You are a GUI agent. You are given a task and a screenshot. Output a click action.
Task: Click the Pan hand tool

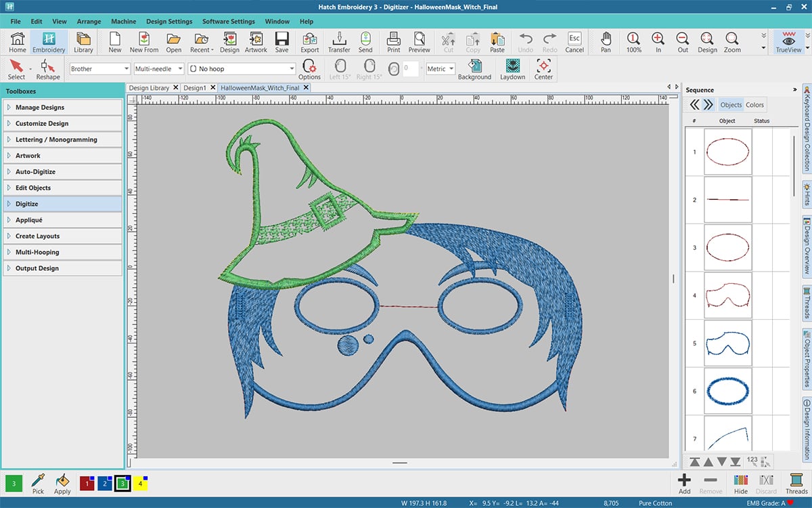point(606,41)
